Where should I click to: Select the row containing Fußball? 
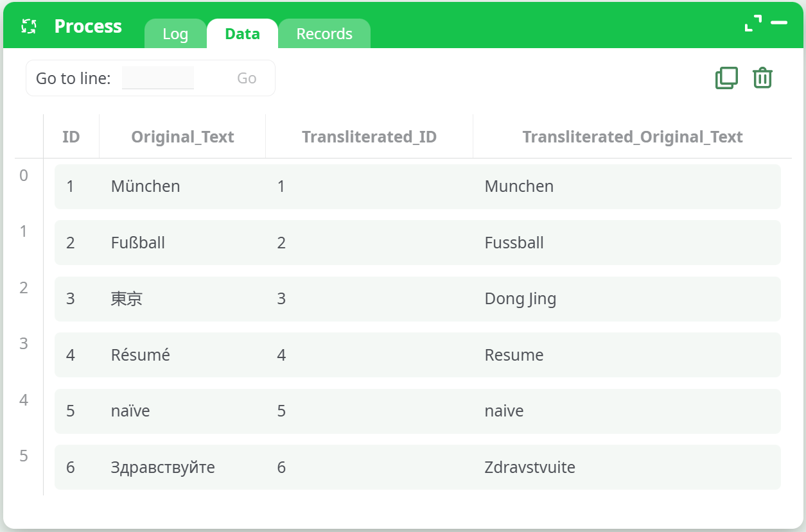click(x=417, y=243)
